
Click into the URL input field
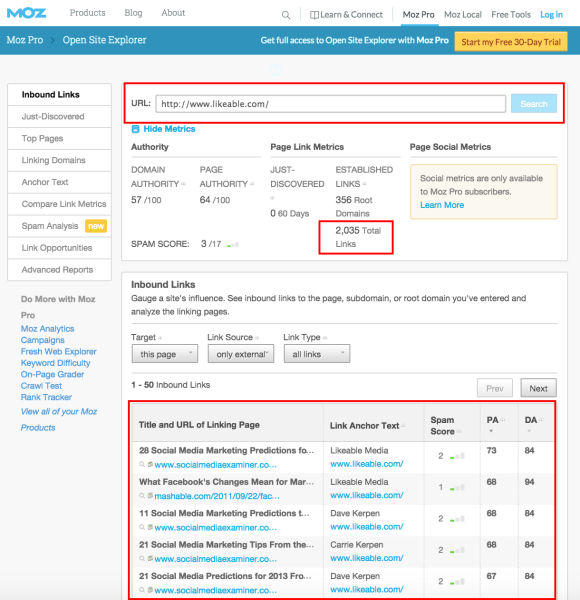coord(331,104)
